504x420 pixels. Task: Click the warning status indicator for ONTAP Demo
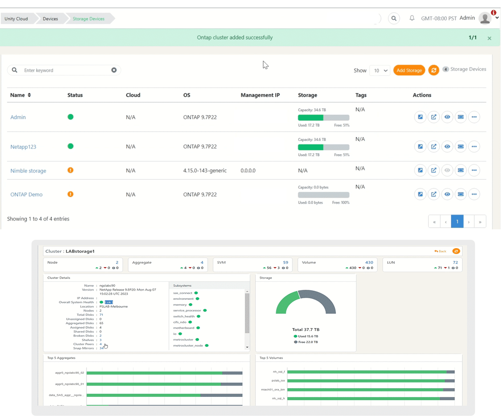tap(71, 194)
